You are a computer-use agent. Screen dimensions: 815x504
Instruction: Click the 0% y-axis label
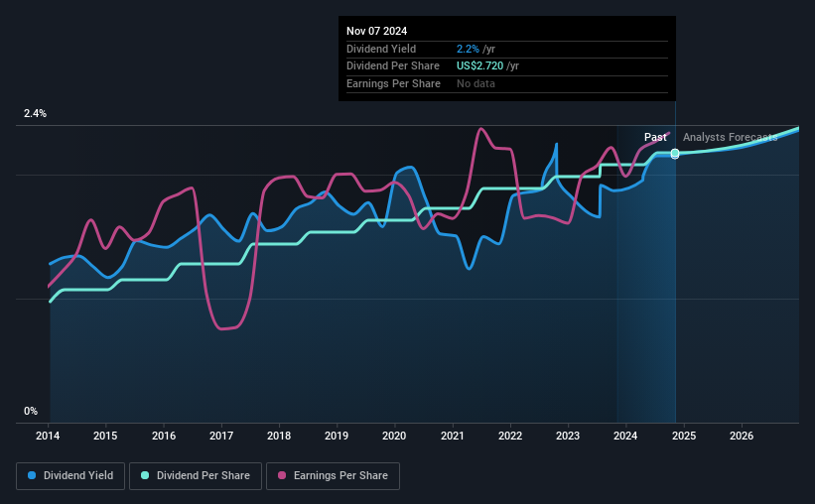pyautogui.click(x=31, y=411)
